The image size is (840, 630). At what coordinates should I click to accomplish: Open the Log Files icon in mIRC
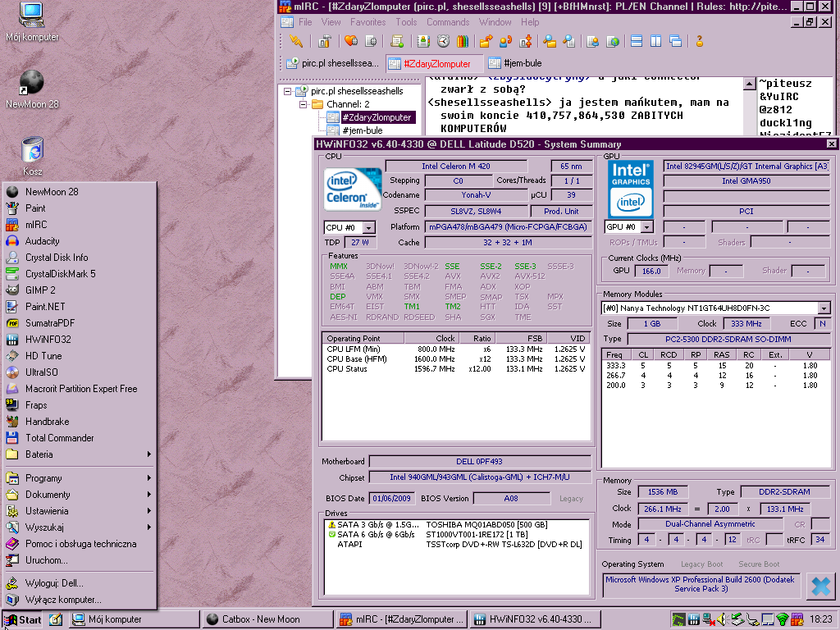coord(569,41)
